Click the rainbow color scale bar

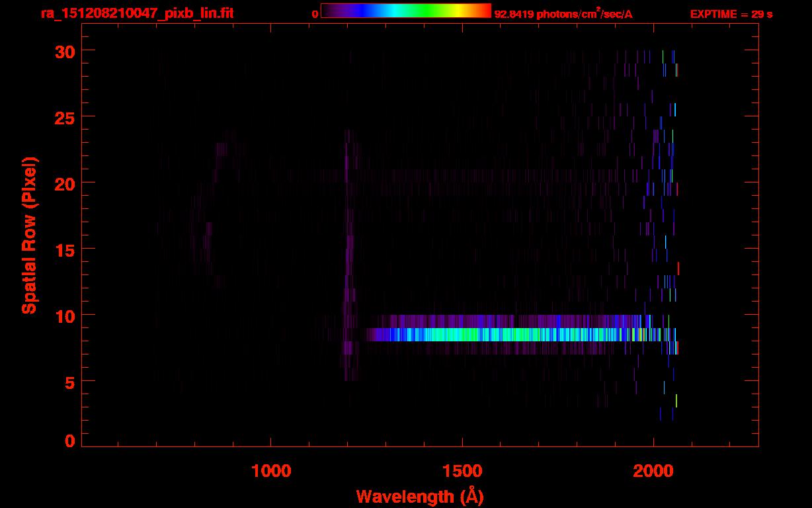[406, 11]
